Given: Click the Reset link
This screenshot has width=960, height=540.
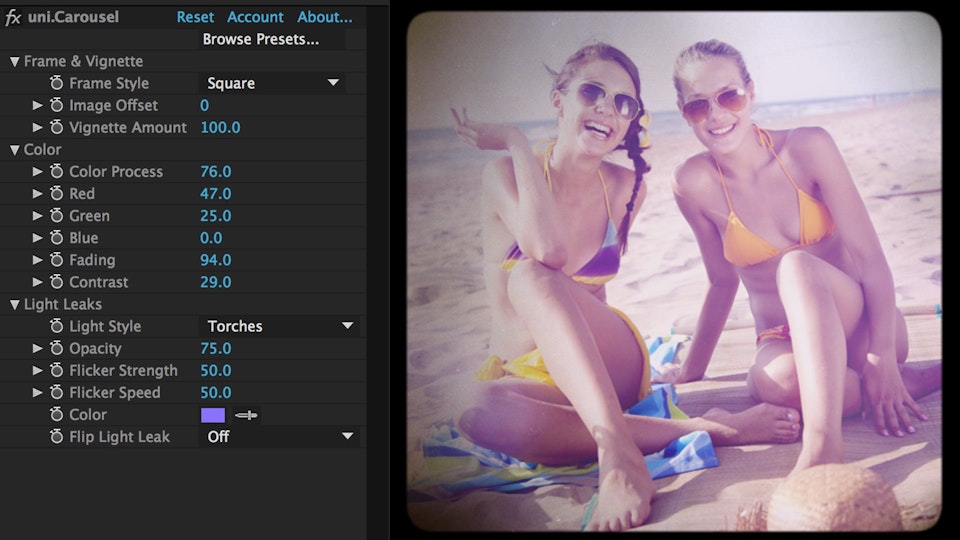Looking at the screenshot, I should pos(195,17).
